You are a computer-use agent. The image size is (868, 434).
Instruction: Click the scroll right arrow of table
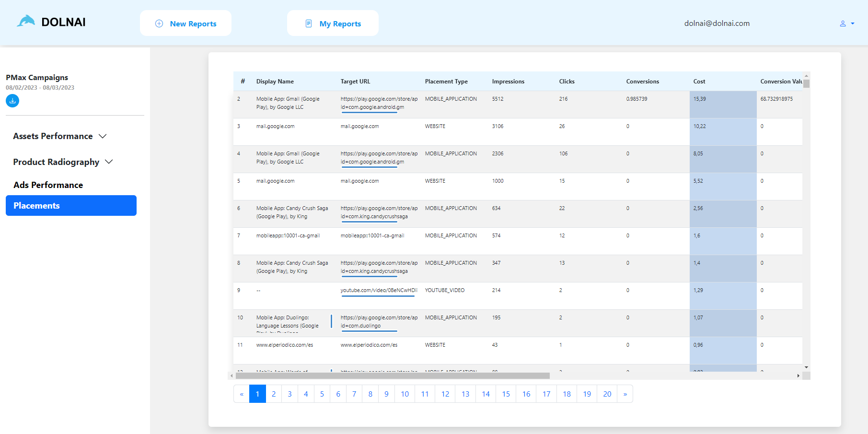point(799,375)
